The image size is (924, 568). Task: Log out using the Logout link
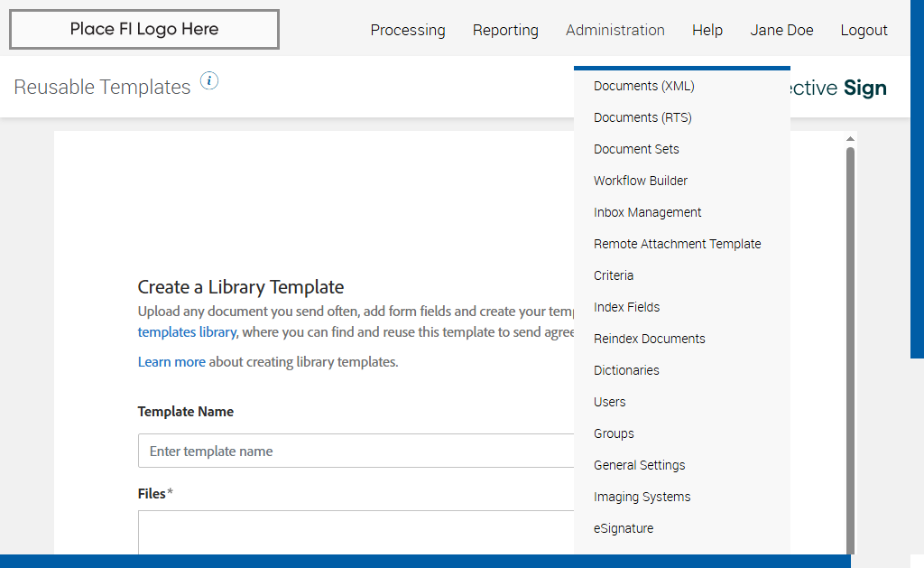[864, 30]
